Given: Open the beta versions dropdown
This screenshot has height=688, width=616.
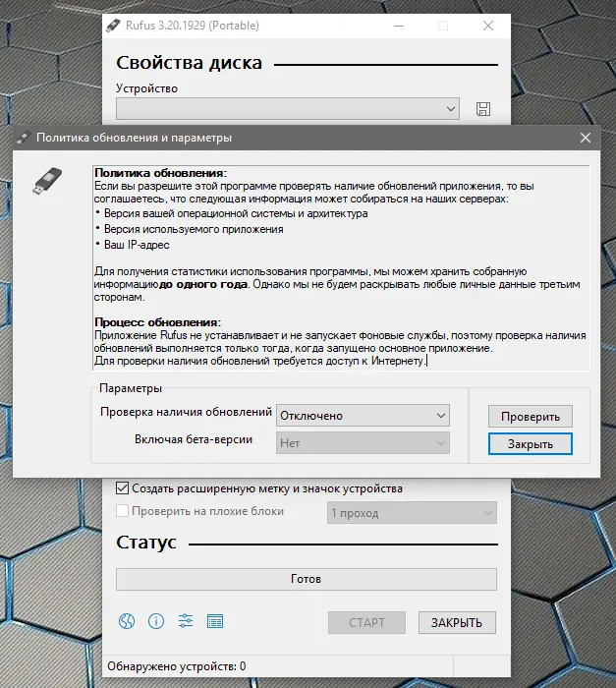Looking at the screenshot, I should click(x=363, y=442).
